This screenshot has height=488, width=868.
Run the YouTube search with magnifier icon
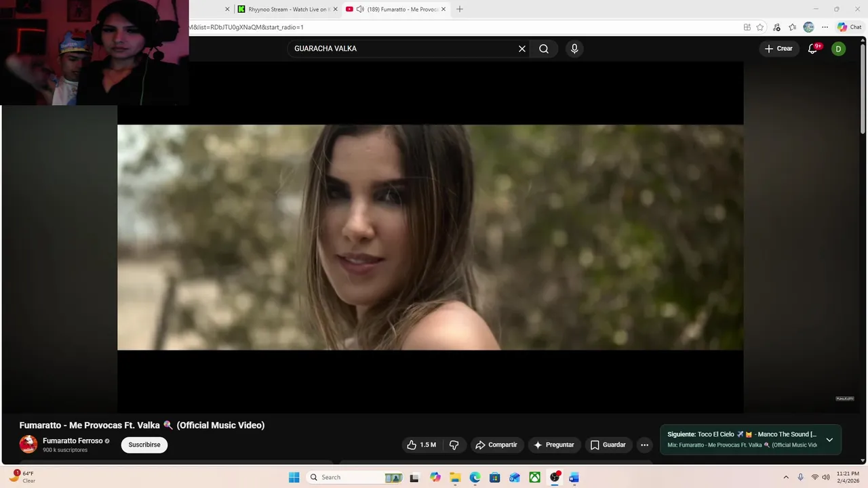click(544, 49)
